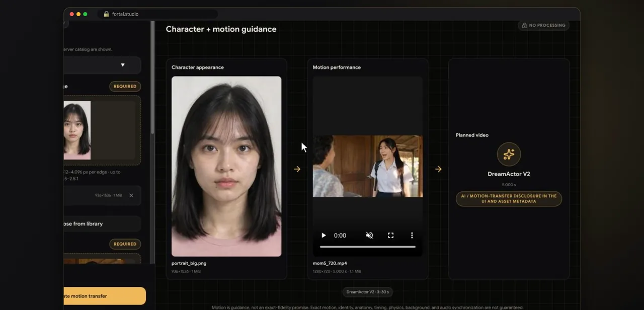Viewport: 644px width, 310px height.
Task: Click the video progress bar
Action: point(368,247)
